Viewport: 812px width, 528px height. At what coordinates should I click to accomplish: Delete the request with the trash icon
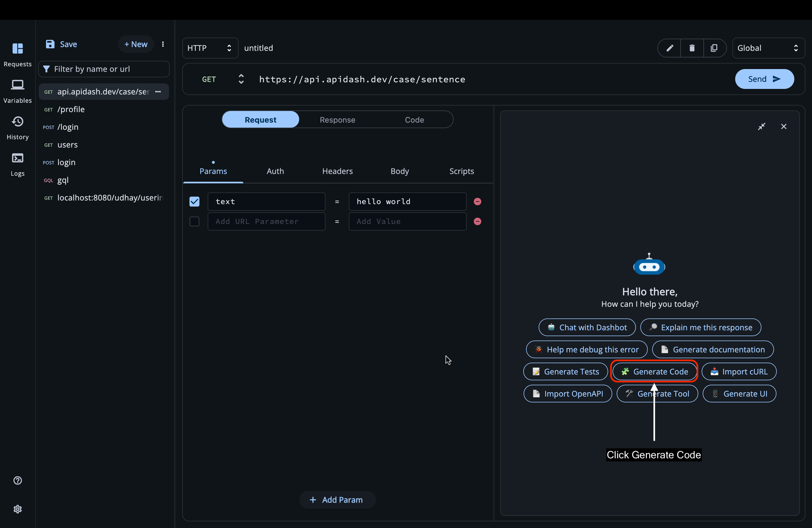(x=692, y=48)
